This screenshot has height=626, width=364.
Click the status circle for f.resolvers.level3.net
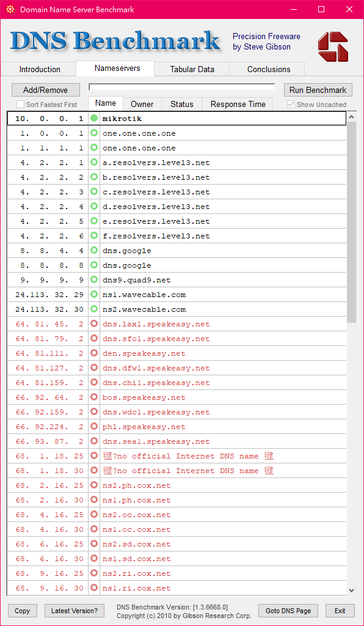[94, 235]
